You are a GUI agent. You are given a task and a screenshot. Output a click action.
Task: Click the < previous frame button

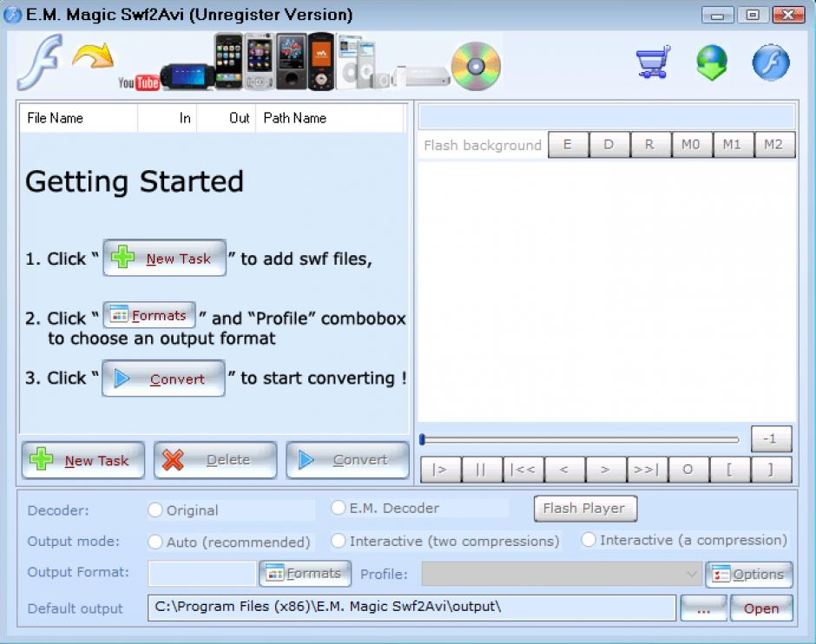(x=564, y=470)
